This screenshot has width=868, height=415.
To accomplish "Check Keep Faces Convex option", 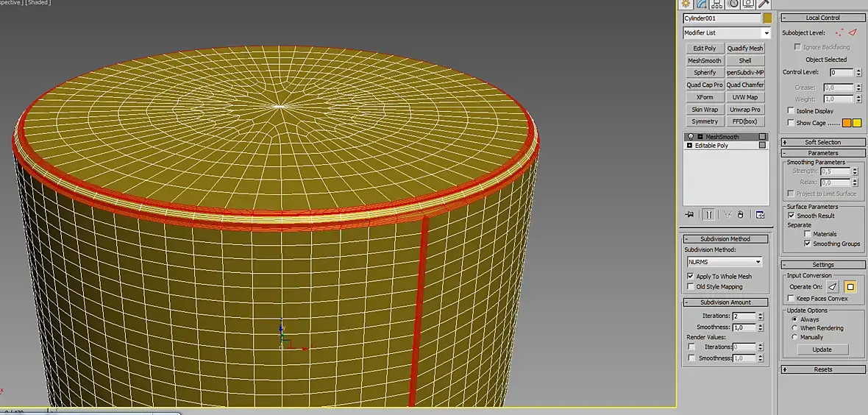I will coord(791,298).
